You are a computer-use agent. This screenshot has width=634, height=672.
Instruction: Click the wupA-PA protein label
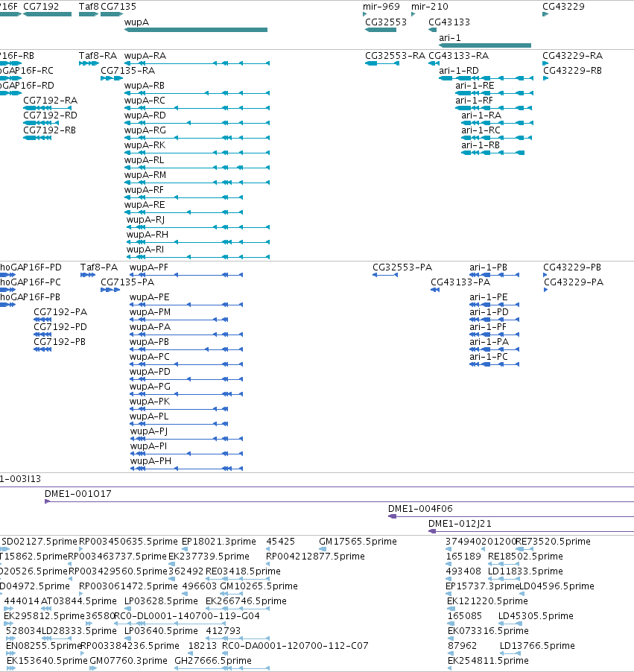coord(150,326)
